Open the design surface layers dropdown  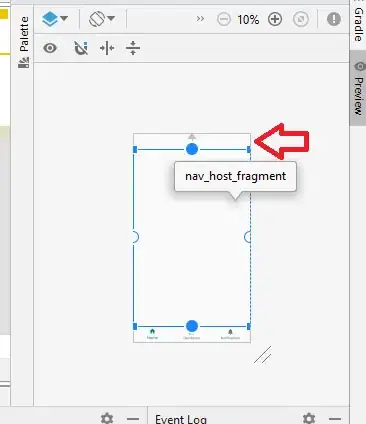coord(55,19)
